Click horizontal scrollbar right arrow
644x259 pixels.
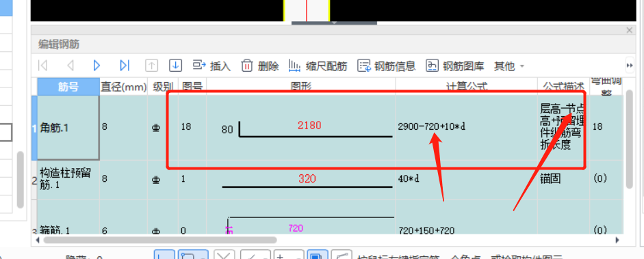click(x=617, y=240)
